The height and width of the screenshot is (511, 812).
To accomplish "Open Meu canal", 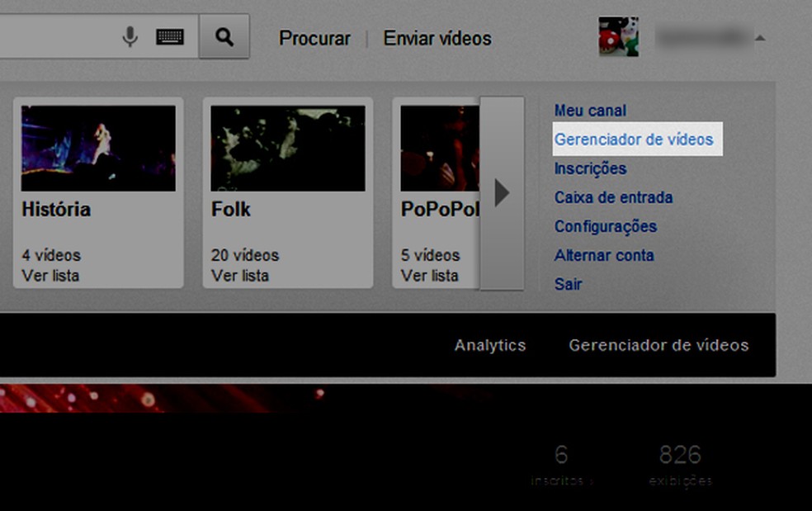I will coord(590,110).
